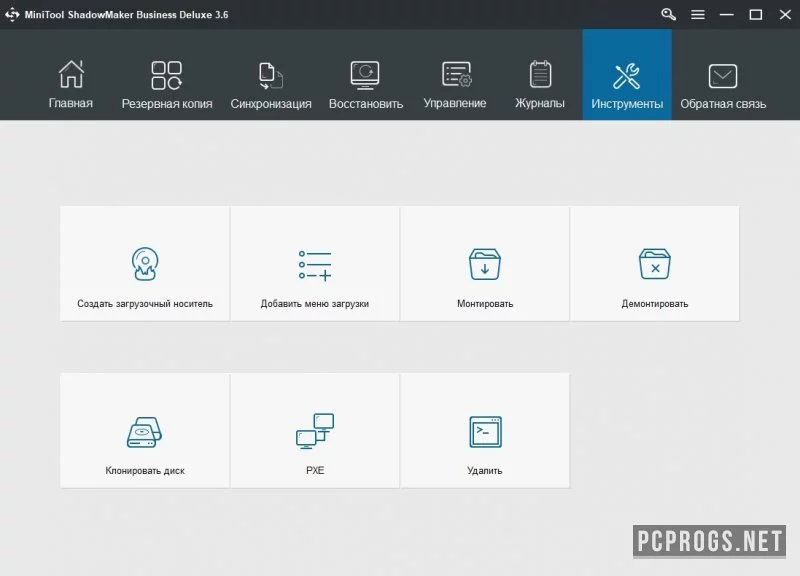Click the Демонтировать folder X icon
This screenshot has width=800, height=576.
[655, 264]
